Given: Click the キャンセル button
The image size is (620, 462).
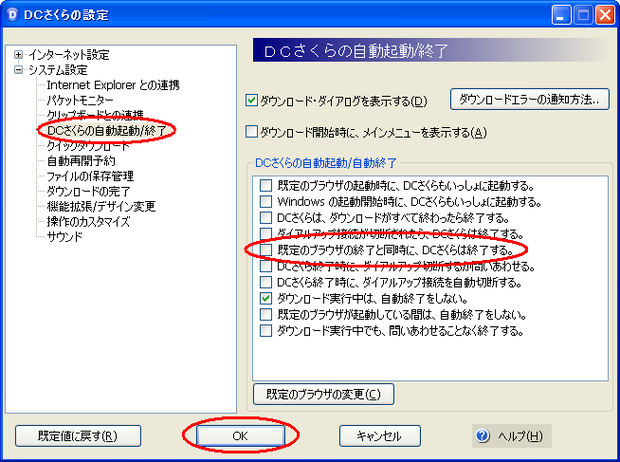Looking at the screenshot, I should [x=380, y=436].
